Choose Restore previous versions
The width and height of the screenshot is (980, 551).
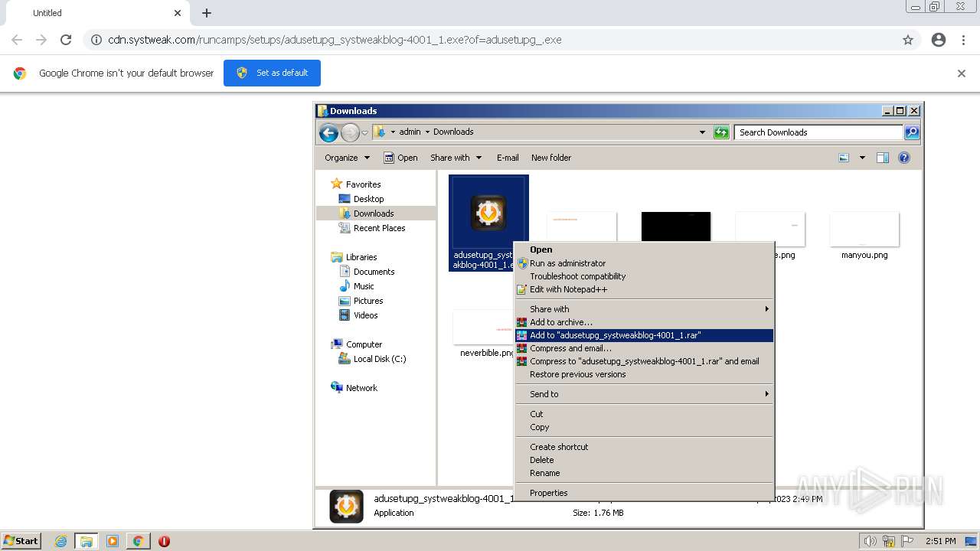coord(643,374)
